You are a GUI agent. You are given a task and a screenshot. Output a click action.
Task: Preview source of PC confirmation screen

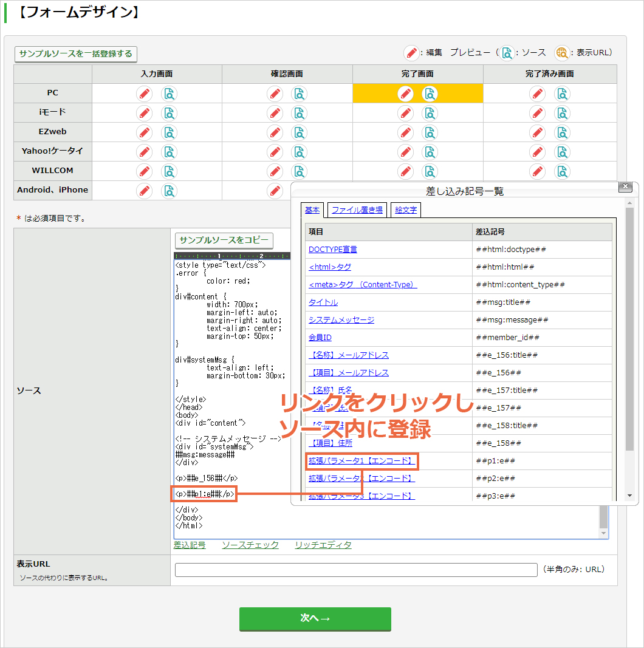300,94
